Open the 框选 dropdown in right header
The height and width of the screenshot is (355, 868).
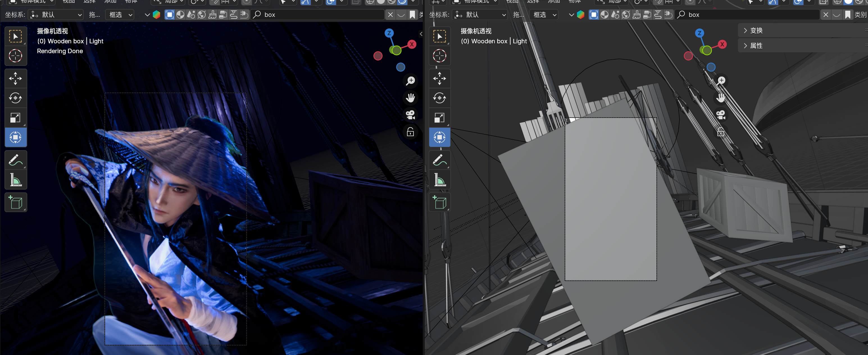pos(544,15)
